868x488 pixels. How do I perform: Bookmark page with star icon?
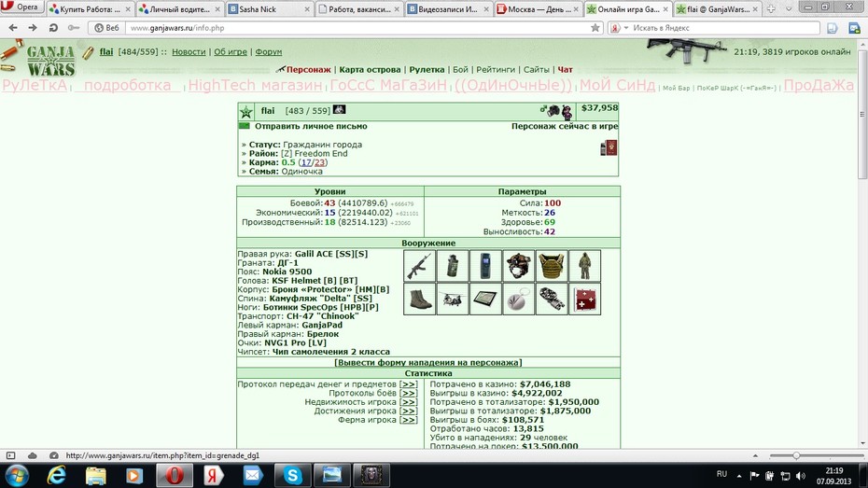point(595,28)
